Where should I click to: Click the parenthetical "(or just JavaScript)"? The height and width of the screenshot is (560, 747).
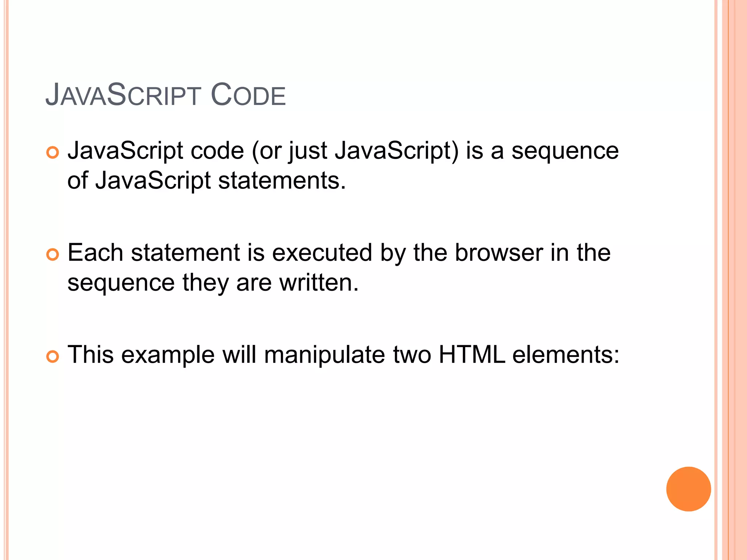(355, 151)
